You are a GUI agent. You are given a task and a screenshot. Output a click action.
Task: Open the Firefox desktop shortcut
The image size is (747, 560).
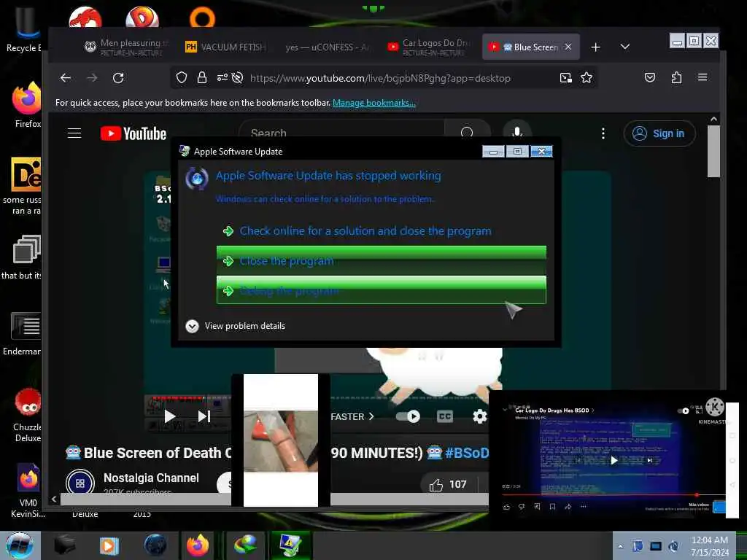click(27, 105)
